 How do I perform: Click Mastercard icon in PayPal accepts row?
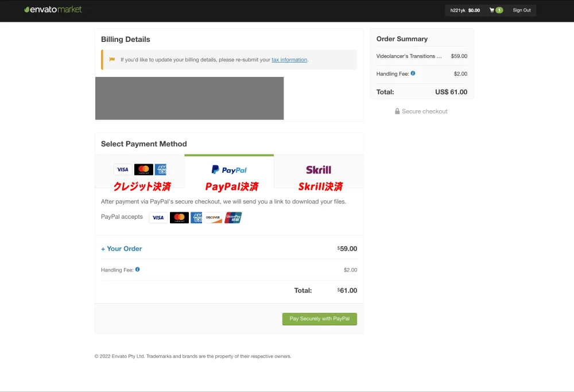tap(179, 218)
